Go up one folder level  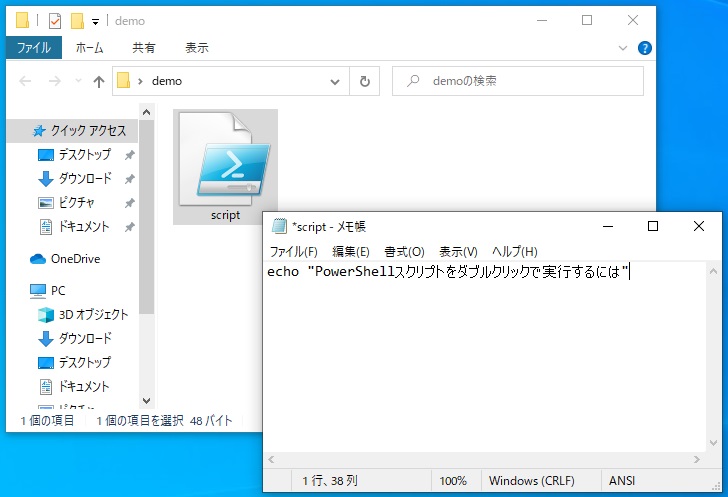[98, 82]
